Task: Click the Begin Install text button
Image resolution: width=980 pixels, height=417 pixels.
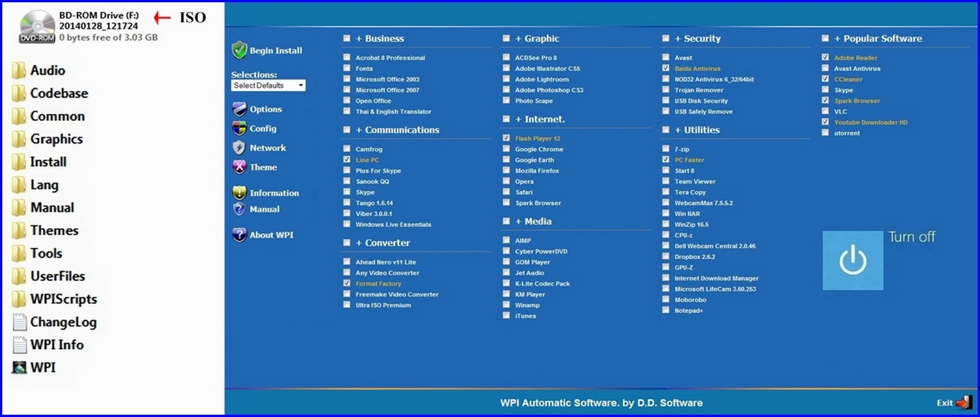Action: pyautogui.click(x=276, y=50)
